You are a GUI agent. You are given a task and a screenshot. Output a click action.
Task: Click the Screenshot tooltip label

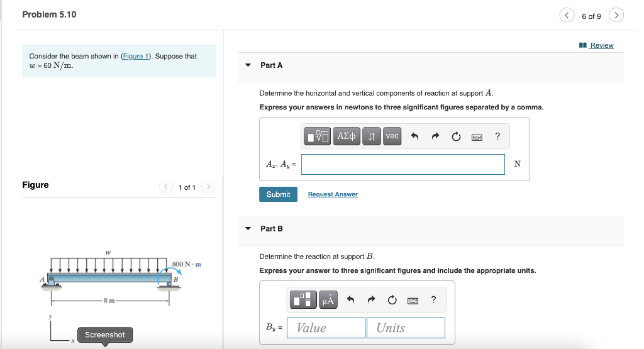pyautogui.click(x=105, y=335)
